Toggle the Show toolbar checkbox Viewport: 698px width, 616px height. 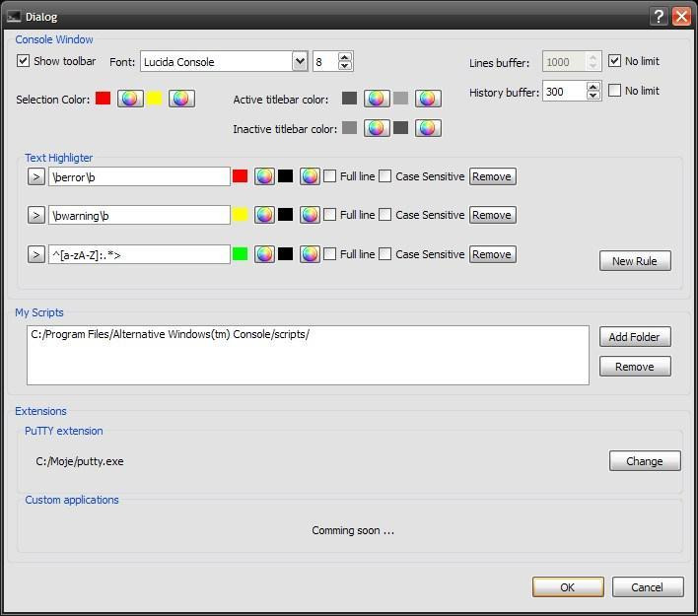pyautogui.click(x=23, y=60)
